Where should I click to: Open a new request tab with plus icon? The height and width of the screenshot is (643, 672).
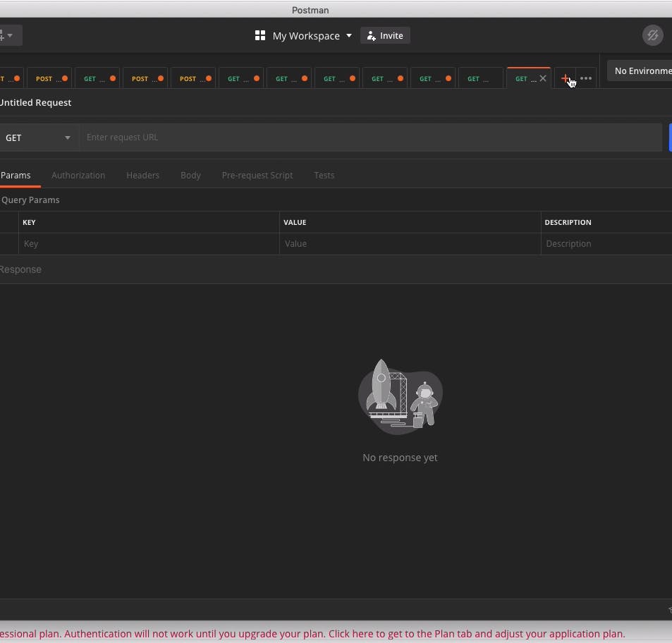[x=565, y=78]
